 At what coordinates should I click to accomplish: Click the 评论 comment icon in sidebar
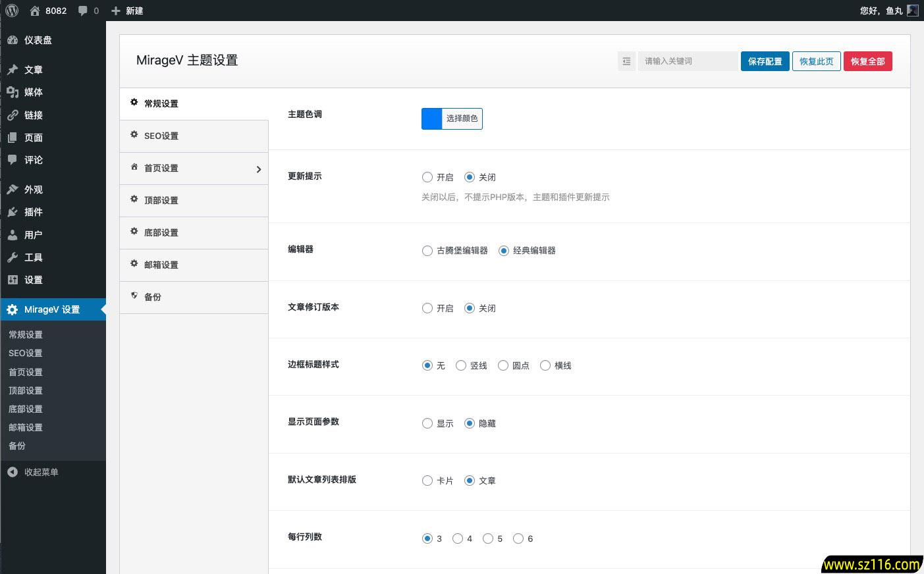[x=13, y=160]
